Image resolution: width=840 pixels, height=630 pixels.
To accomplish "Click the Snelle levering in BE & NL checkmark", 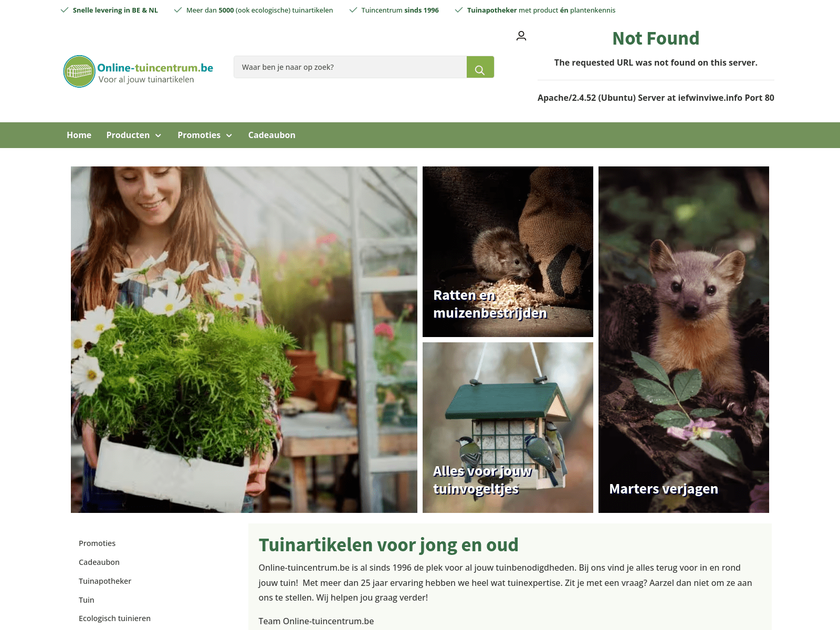I will [x=65, y=10].
